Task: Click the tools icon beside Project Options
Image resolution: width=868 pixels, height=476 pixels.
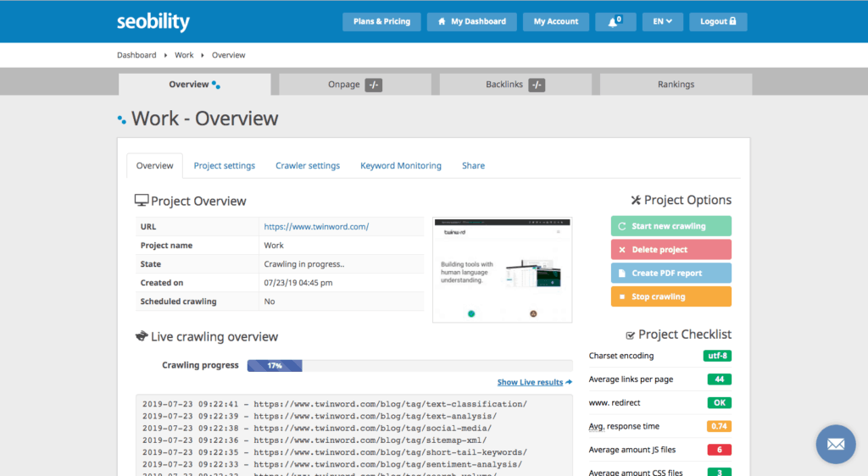Action: [636, 200]
